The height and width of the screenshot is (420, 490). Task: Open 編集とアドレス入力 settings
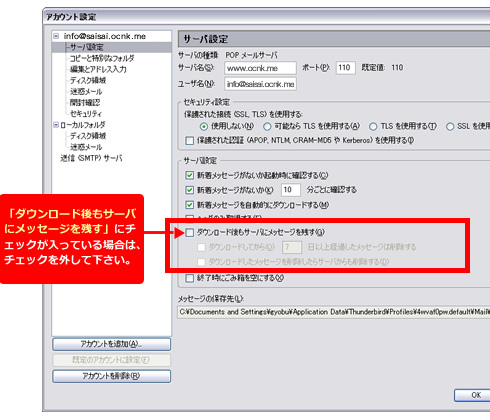98,69
